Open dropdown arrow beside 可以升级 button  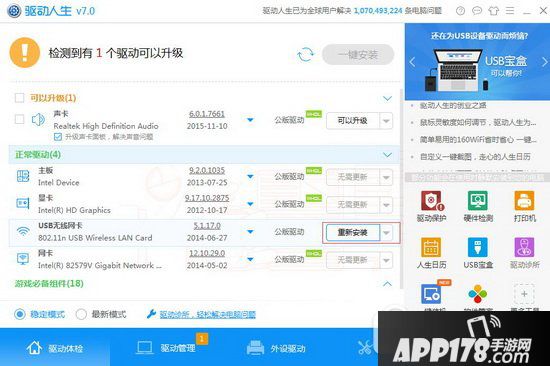point(386,121)
